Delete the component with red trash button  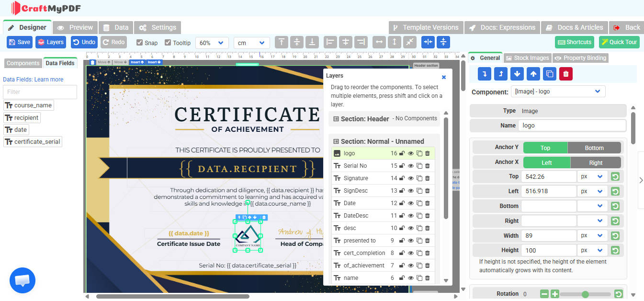565,74
